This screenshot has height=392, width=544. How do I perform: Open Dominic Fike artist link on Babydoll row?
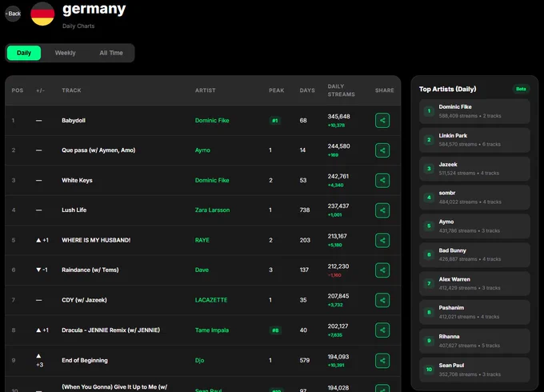pyautogui.click(x=212, y=120)
